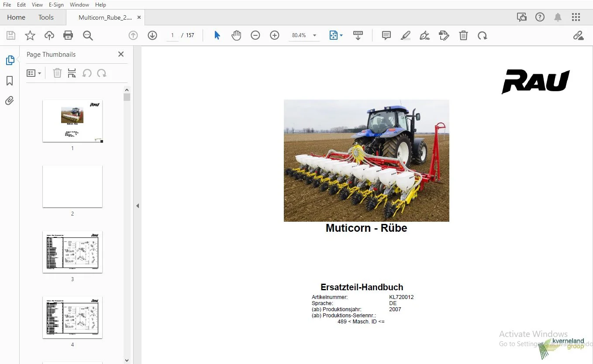The height and width of the screenshot is (364, 593).
Task: Open the Help menu
Action: [x=100, y=5]
